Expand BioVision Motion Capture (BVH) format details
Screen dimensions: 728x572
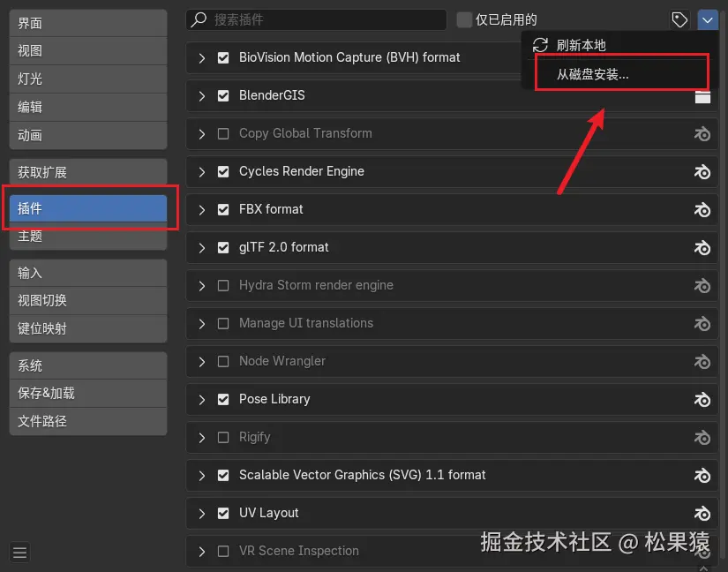pos(201,58)
